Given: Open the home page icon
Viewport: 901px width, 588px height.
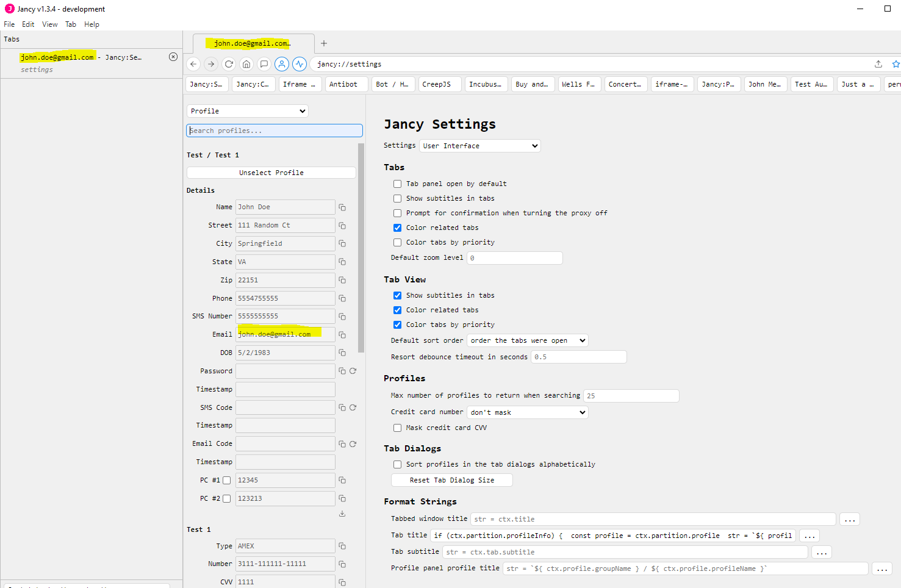Looking at the screenshot, I should click(246, 64).
